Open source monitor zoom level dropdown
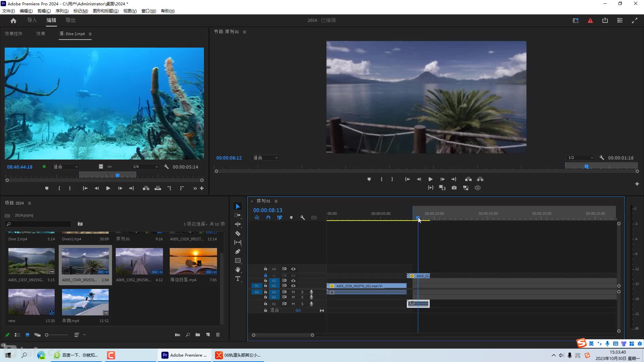 click(65, 167)
